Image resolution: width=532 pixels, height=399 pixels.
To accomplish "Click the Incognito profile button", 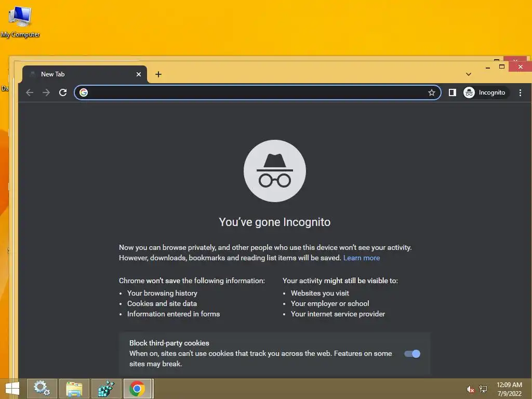I will pos(485,92).
